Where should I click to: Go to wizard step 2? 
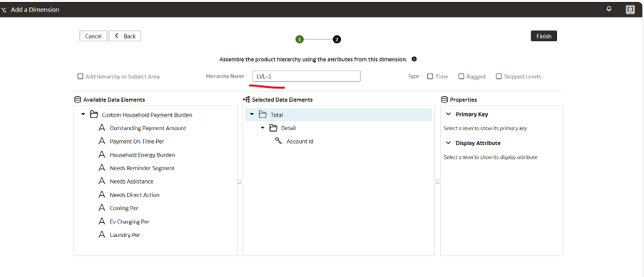(x=337, y=39)
